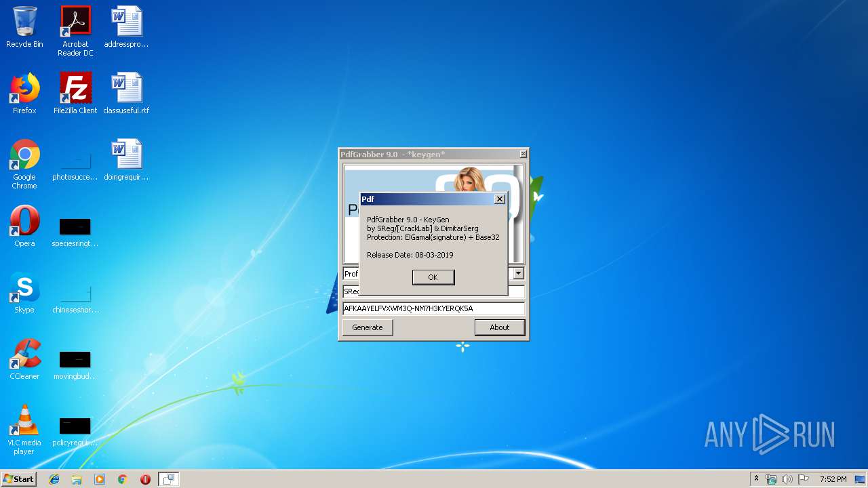Viewport: 868px width, 488px height.
Task: Select the doingrequir Word document icon
Action: tap(126, 160)
